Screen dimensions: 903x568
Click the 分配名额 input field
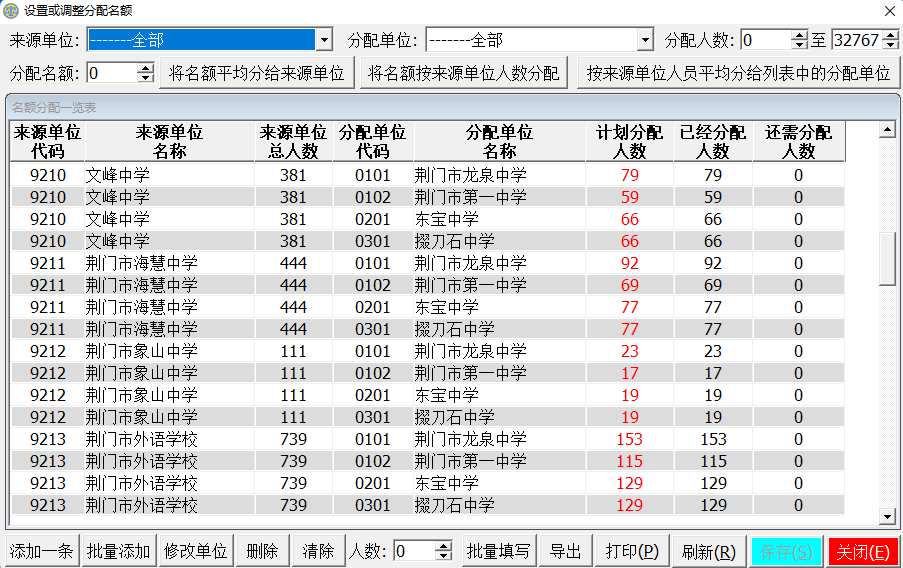112,73
